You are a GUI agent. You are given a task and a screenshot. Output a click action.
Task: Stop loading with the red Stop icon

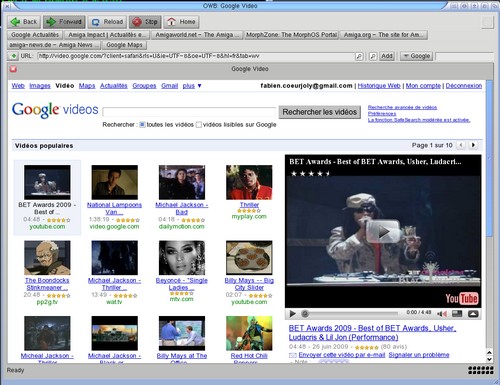point(145,22)
